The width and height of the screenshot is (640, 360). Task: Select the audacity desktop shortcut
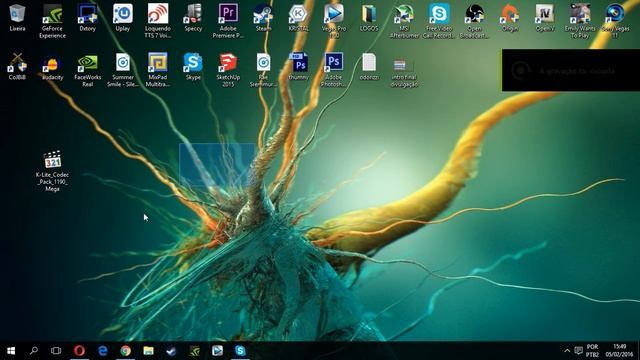click(x=52, y=67)
